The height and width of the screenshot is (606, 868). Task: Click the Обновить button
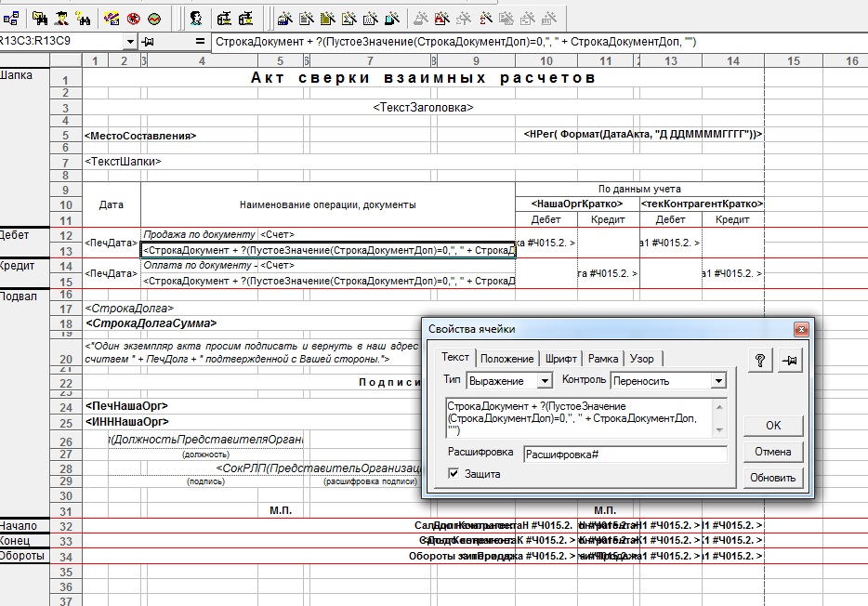click(x=773, y=478)
